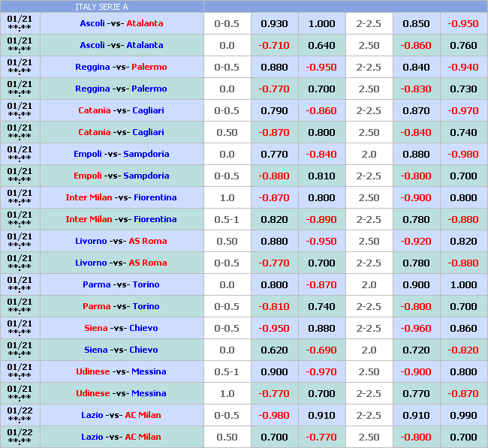
Task: Click the -0.690 odds in Siena-Chievo row
Action: click(321, 350)
